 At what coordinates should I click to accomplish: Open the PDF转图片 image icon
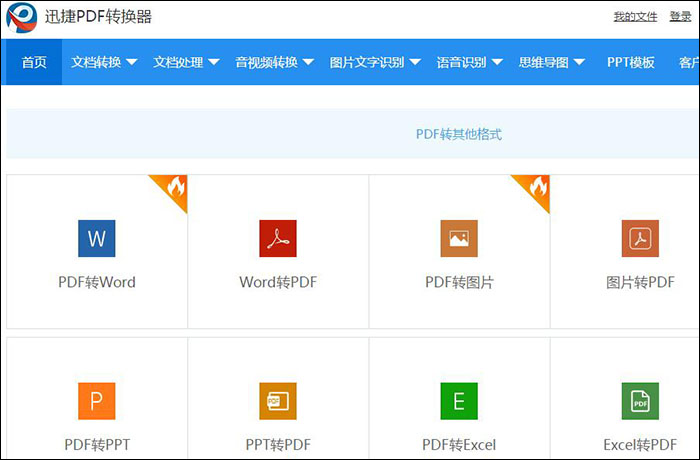point(459,238)
